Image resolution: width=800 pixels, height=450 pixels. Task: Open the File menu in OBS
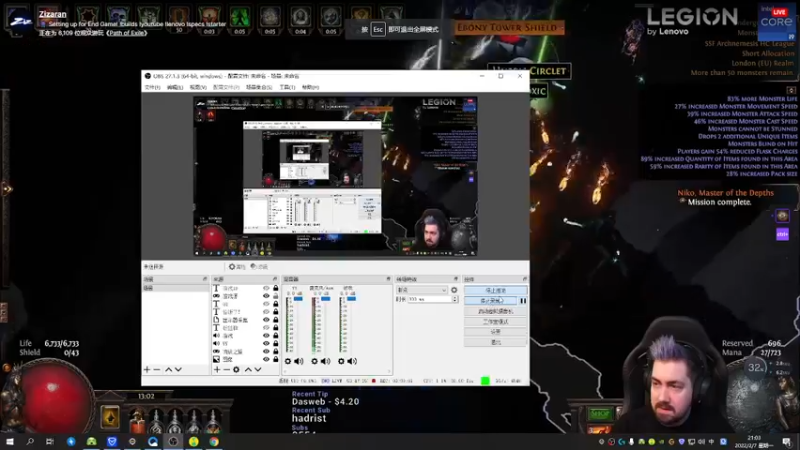(152, 87)
